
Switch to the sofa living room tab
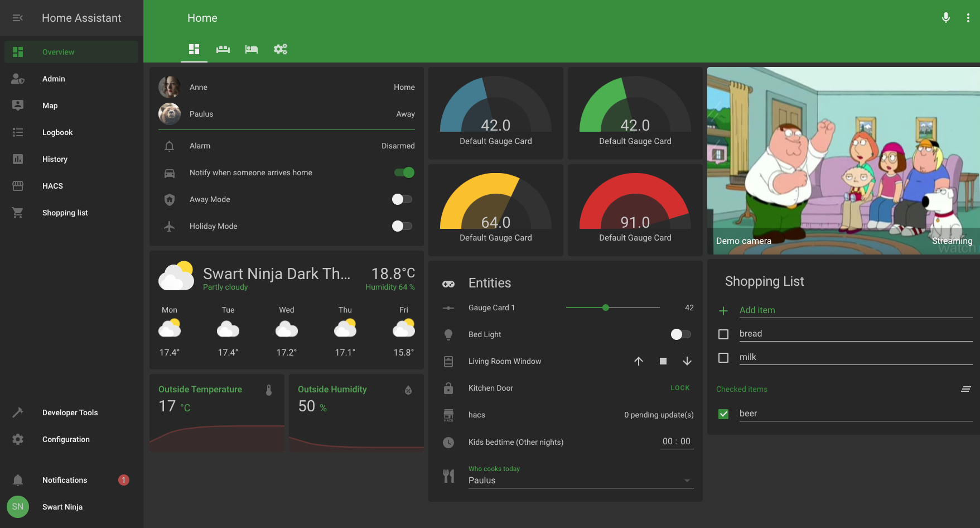click(x=223, y=49)
